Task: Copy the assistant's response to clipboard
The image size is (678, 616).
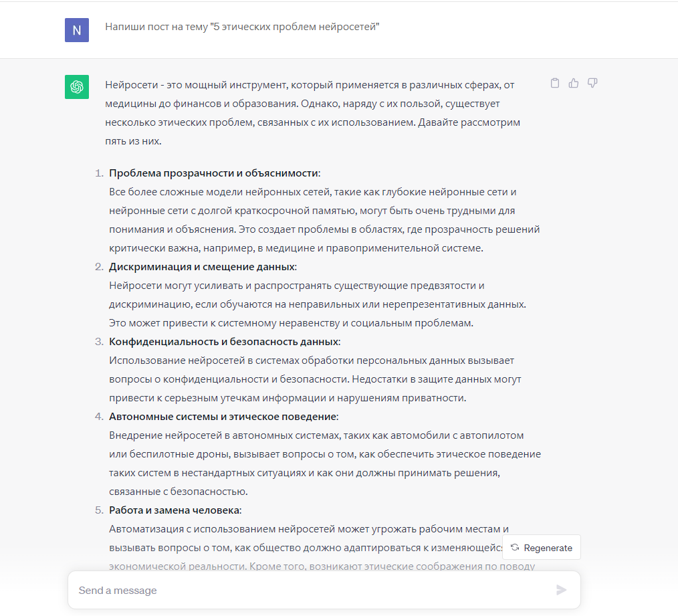Action: pos(554,84)
